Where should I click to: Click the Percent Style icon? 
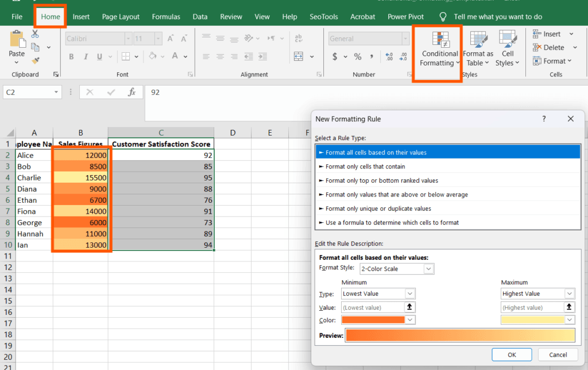(357, 57)
